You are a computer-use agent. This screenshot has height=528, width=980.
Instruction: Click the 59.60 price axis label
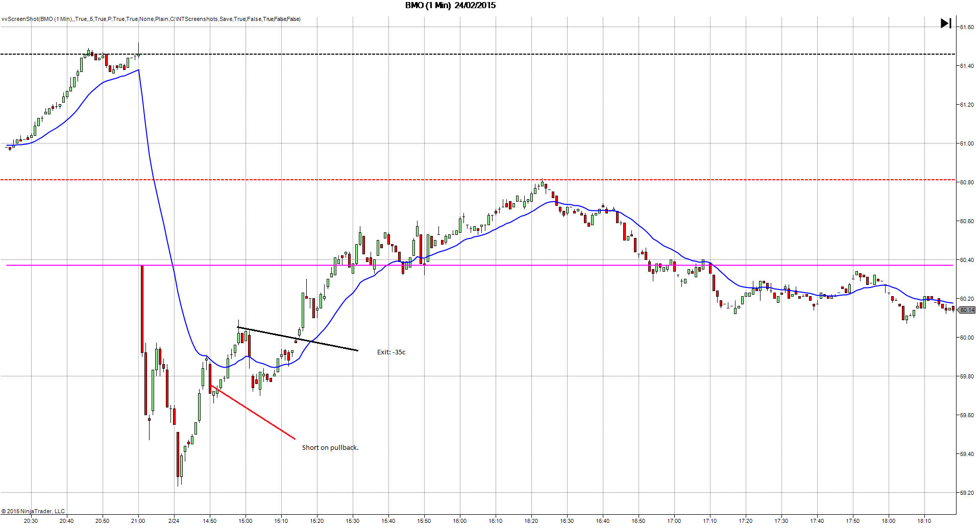pos(967,415)
